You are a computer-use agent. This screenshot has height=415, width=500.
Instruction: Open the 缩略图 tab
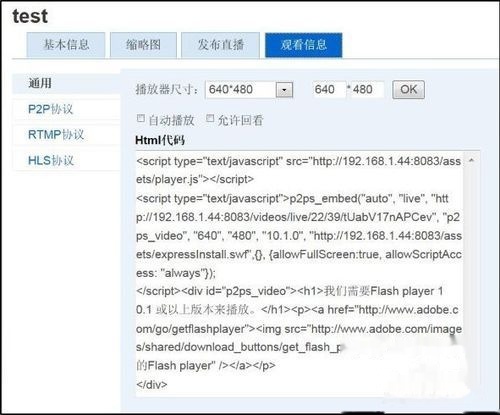pos(143,45)
